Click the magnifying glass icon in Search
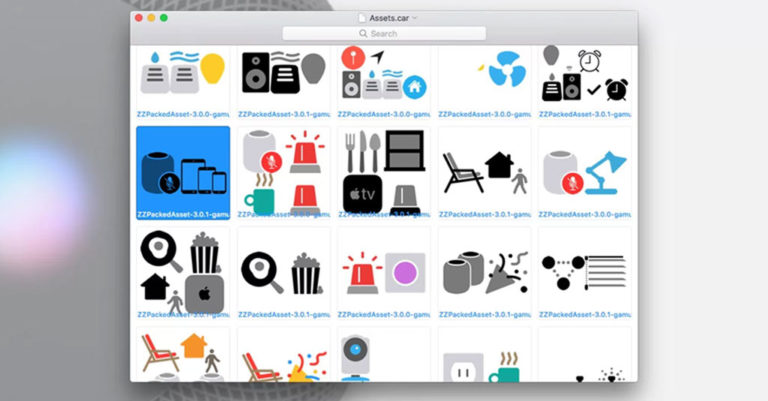768x401 pixels. (363, 34)
